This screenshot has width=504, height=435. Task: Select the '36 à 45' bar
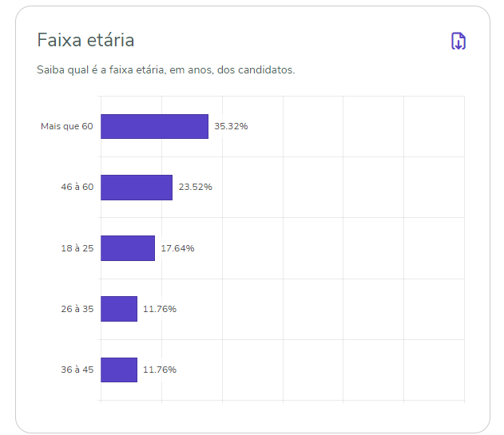[118, 370]
